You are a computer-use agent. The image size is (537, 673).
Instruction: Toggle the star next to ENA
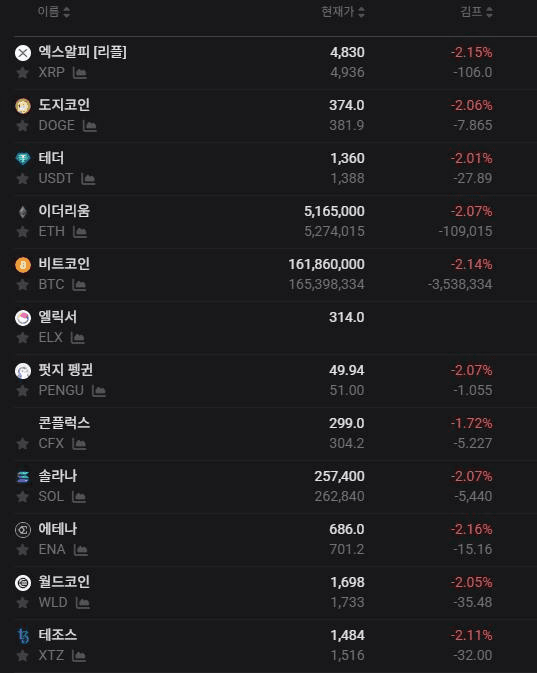click(23, 549)
